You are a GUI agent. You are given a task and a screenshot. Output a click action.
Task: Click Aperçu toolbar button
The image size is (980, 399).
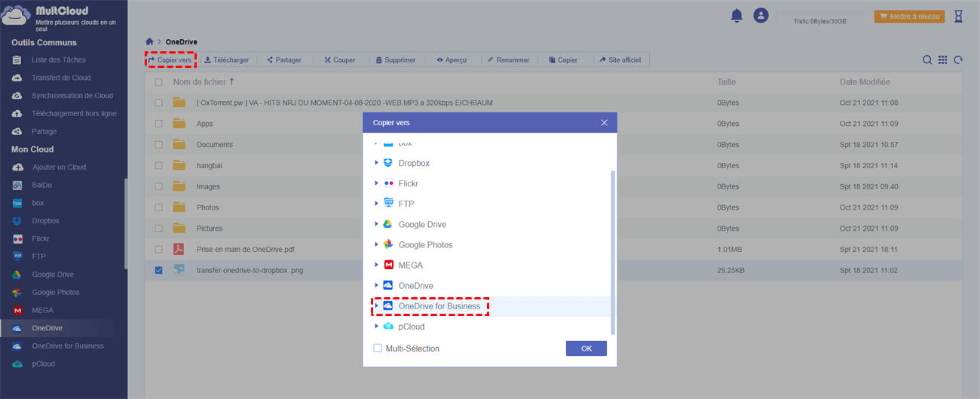point(451,60)
